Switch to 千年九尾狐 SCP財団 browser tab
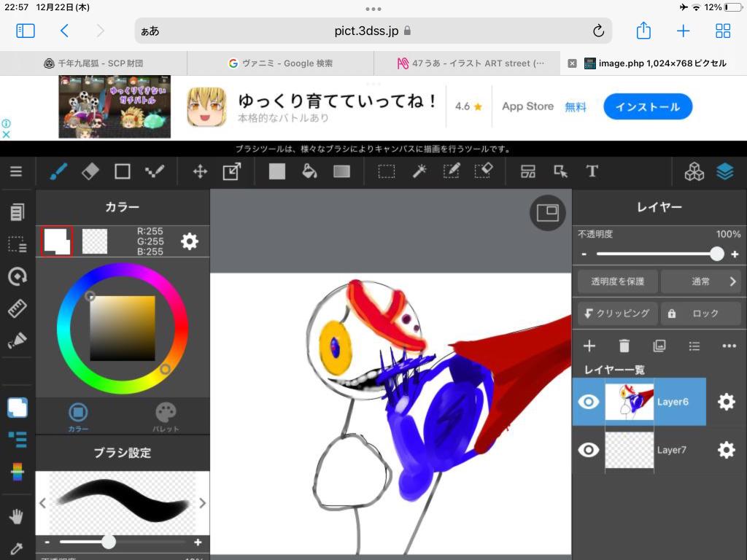Screen dimensions: 747x560 coord(93,63)
